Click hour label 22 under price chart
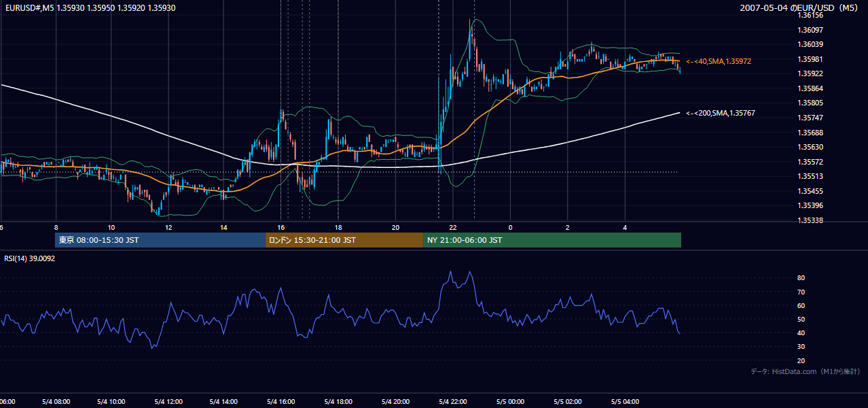The width and height of the screenshot is (868, 408). (453, 227)
